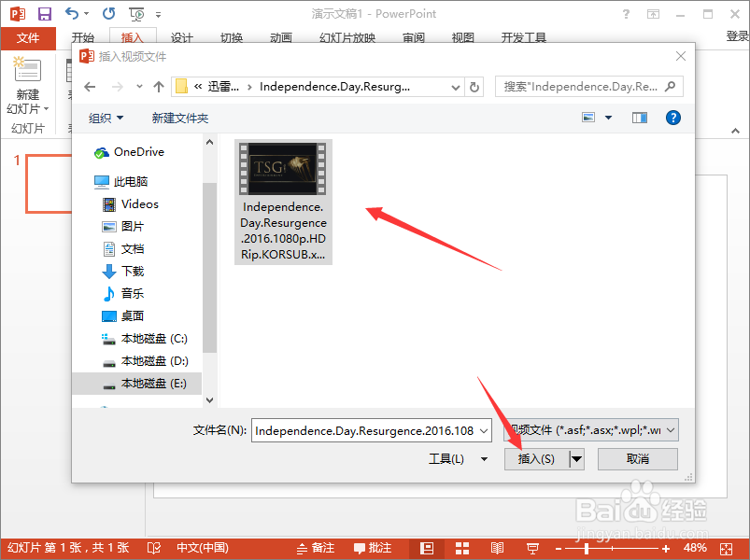750x560 pixels.
Task: Click the Help icon in the dialog
Action: point(674,118)
